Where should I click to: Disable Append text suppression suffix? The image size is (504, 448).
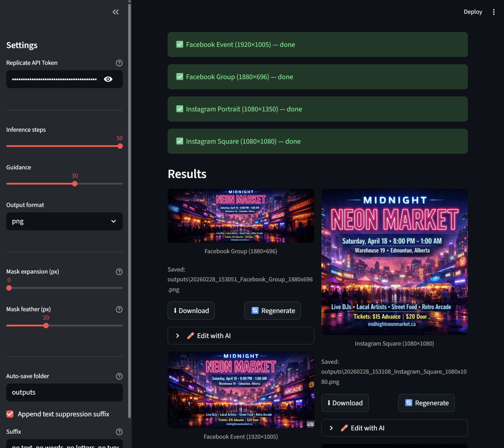click(x=10, y=414)
